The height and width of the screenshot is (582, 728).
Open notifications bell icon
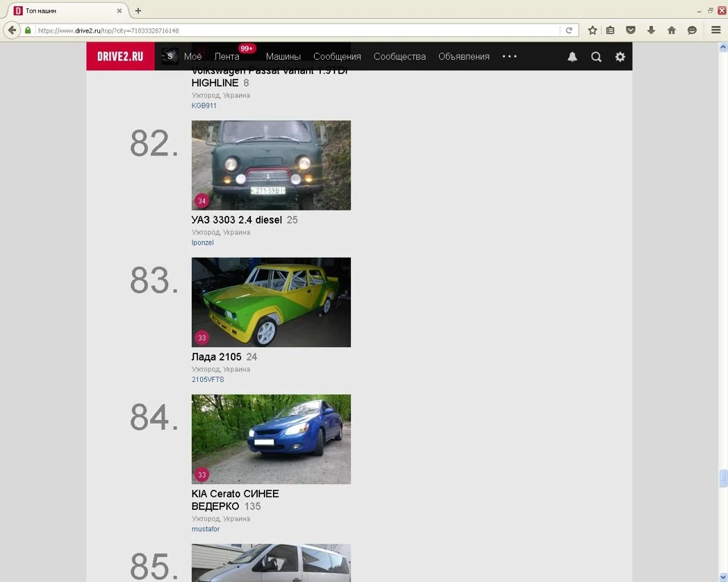(x=573, y=57)
